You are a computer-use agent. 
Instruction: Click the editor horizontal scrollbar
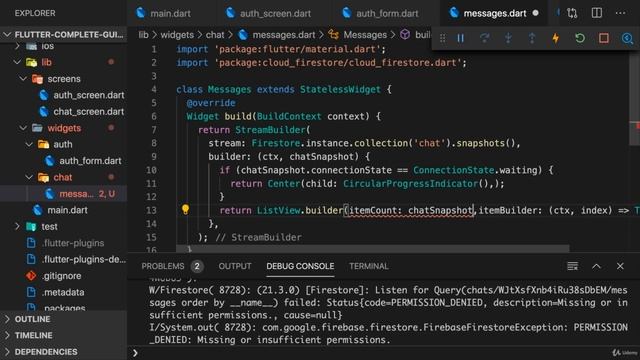click(x=373, y=249)
